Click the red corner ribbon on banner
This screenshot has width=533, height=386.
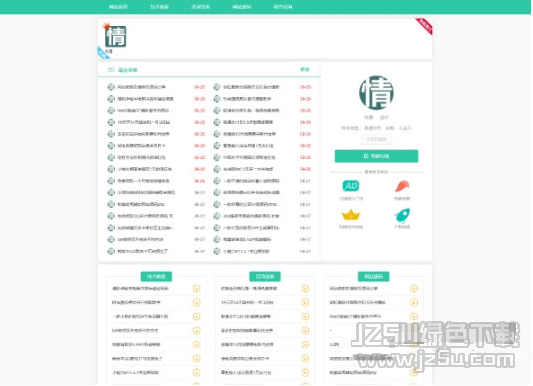click(424, 27)
